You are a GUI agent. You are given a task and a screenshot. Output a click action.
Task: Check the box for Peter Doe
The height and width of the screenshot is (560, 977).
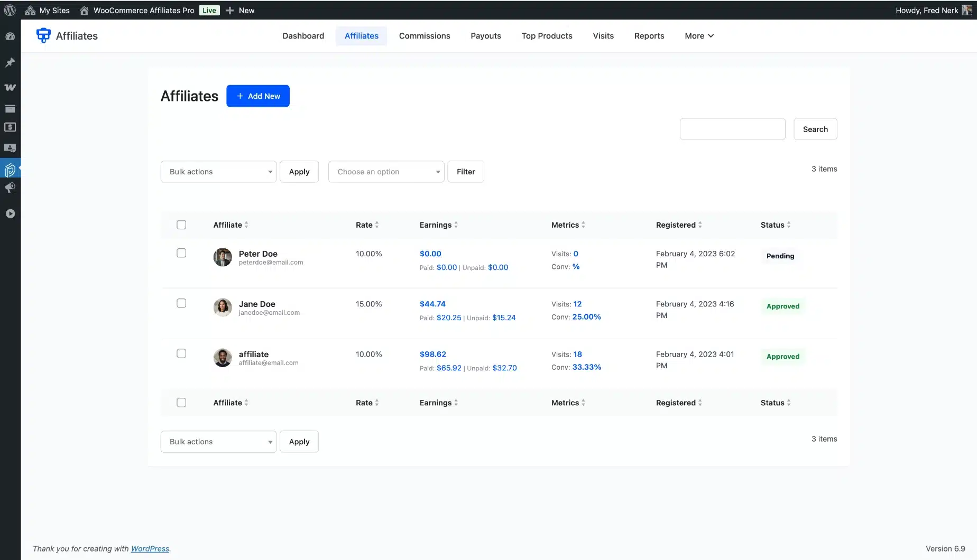point(181,253)
